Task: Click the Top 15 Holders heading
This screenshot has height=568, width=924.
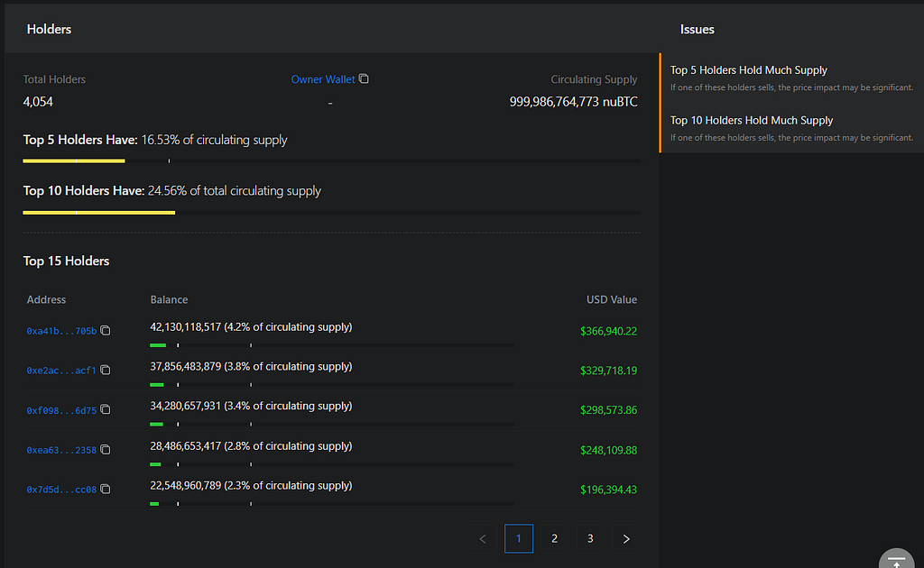Action: [66, 261]
